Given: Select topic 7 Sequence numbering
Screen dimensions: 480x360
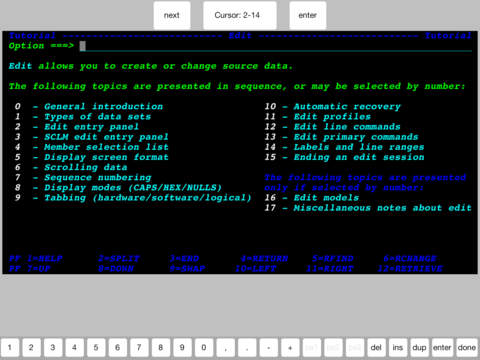Looking at the screenshot, I should coord(83,177).
